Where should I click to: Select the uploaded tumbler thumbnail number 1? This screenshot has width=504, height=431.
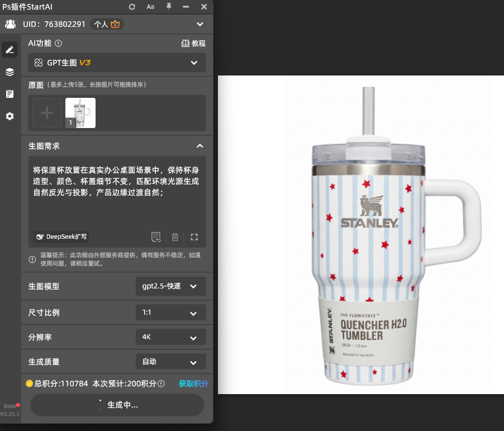point(80,113)
